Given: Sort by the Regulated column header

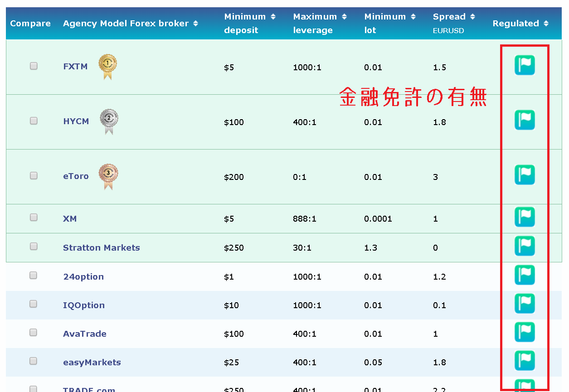Looking at the screenshot, I should pos(546,24).
